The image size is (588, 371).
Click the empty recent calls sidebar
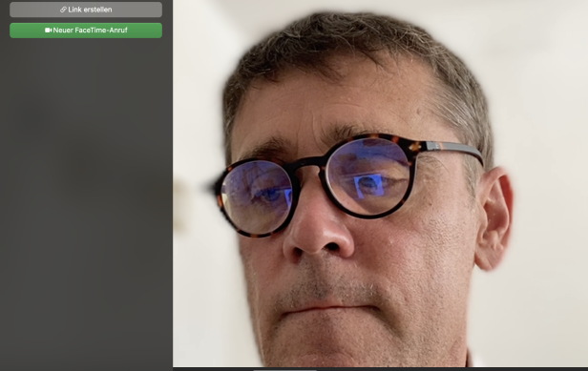86,204
